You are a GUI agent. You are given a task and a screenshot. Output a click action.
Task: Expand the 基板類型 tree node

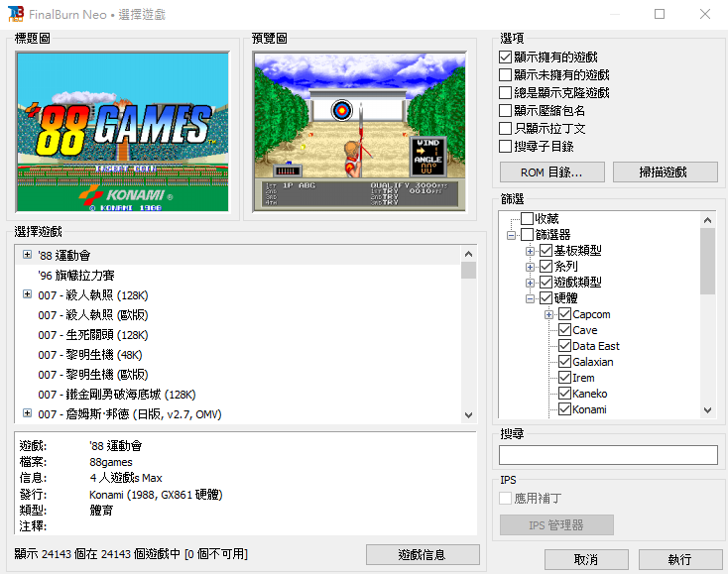point(530,251)
